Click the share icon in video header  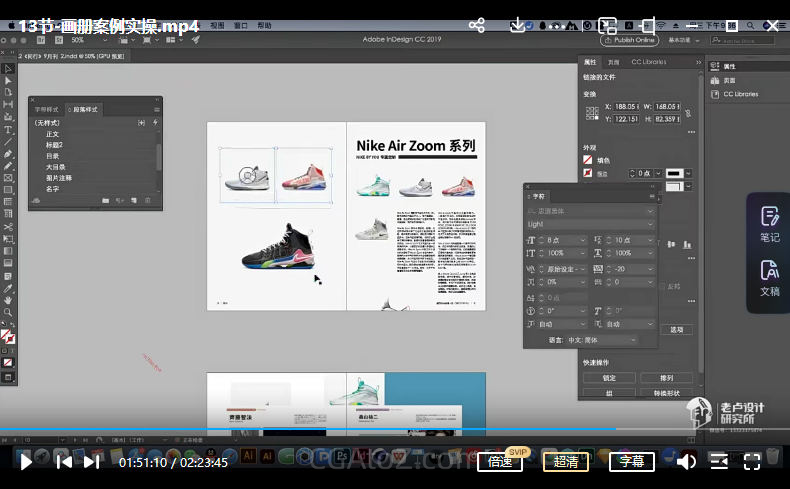click(x=477, y=25)
